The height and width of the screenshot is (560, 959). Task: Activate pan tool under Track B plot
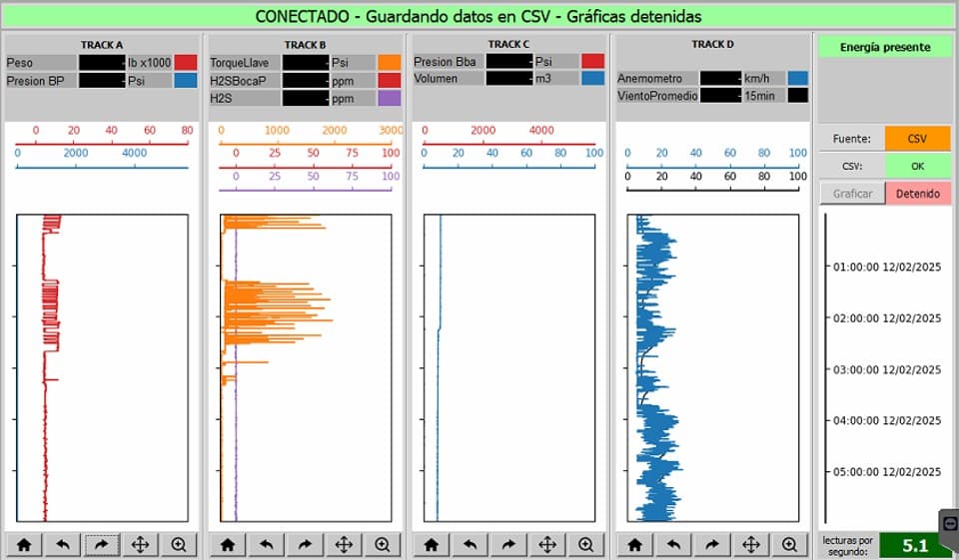pos(344,544)
